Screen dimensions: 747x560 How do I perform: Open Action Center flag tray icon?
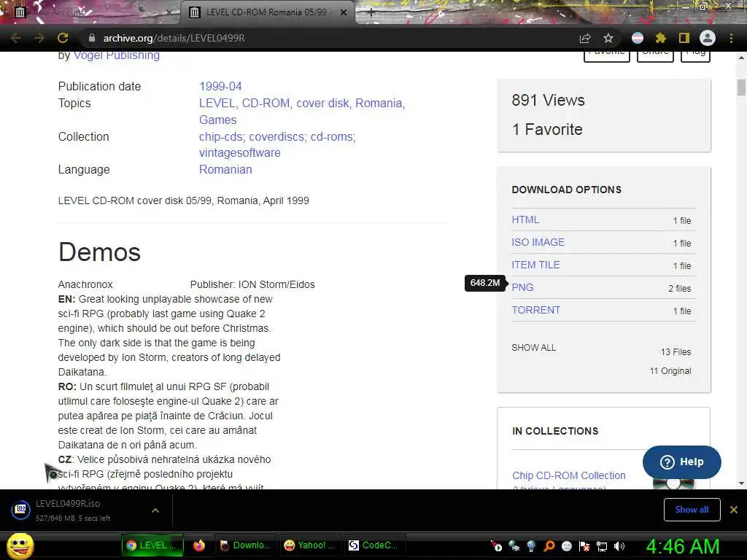click(584, 545)
